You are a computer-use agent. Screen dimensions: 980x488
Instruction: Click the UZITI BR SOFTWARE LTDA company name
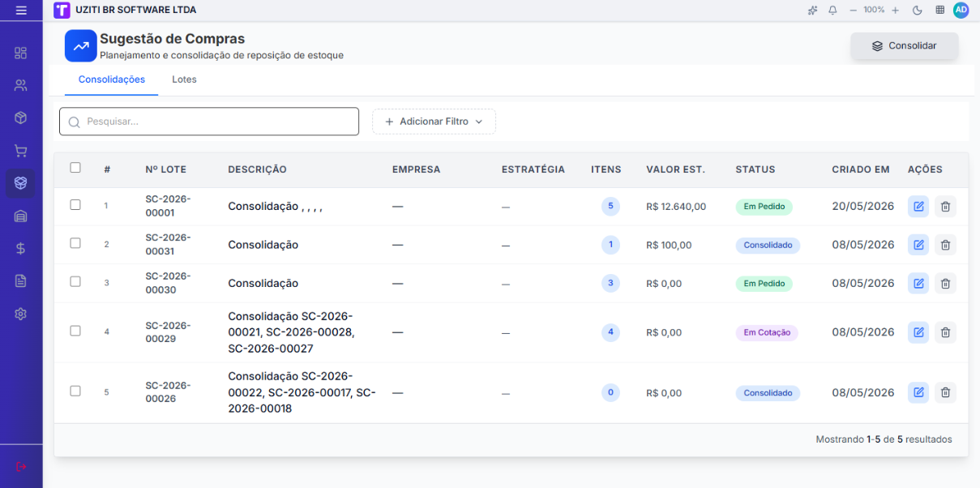[136, 11]
